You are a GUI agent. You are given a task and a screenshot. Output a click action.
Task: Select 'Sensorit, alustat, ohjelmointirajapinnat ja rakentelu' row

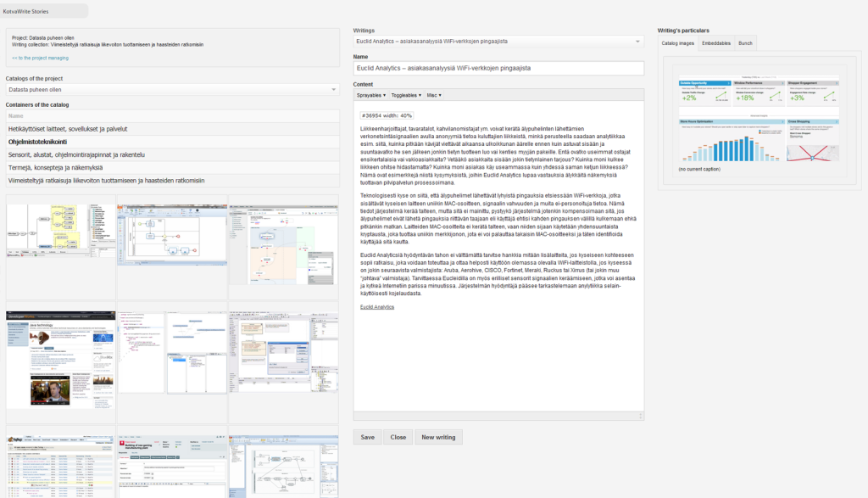(172, 154)
